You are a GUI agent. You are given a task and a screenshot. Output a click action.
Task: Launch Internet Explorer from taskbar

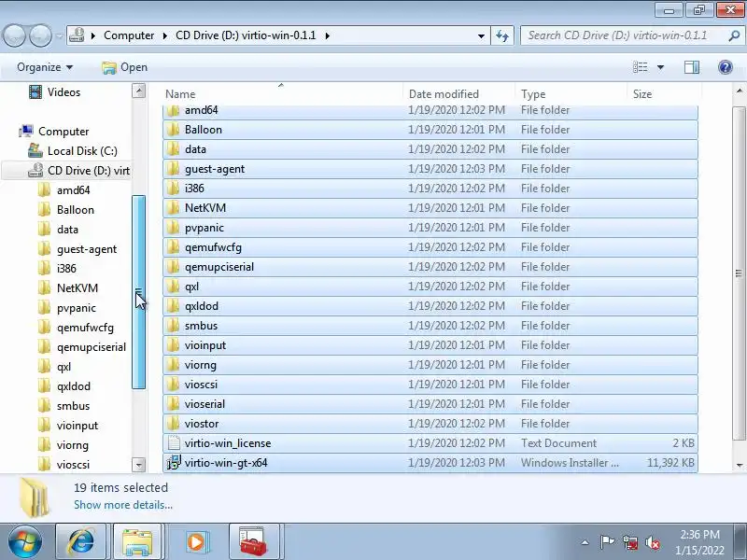coord(81,541)
